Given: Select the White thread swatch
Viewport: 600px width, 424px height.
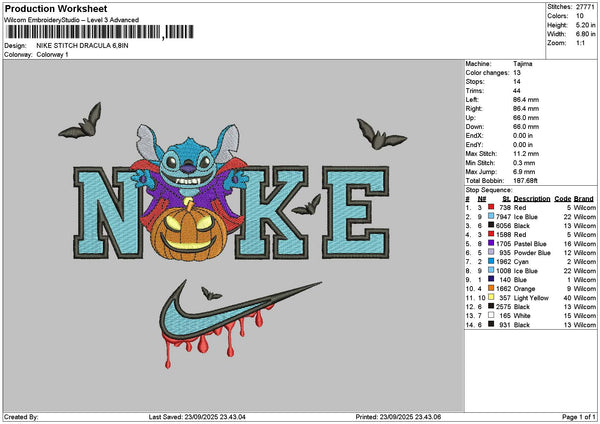Looking at the screenshot, I should tap(492, 315).
